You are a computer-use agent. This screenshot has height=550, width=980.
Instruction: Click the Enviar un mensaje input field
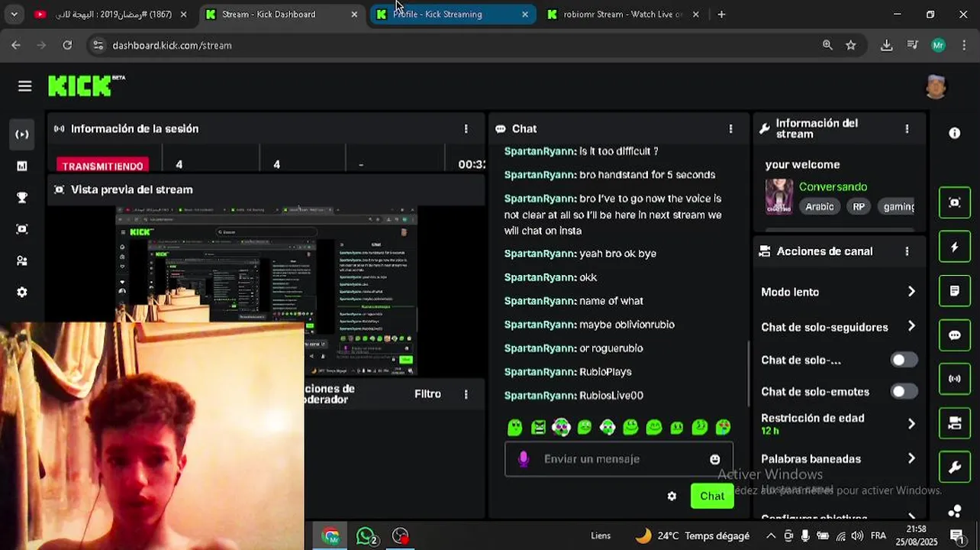(x=619, y=459)
